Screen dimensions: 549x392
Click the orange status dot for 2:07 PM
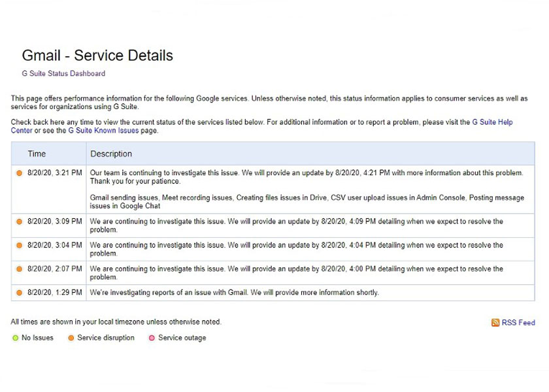pyautogui.click(x=19, y=269)
